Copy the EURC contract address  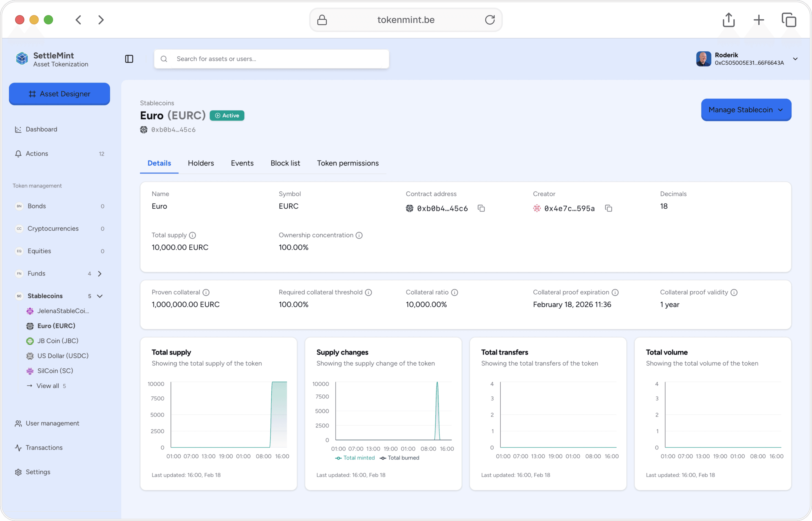pyautogui.click(x=481, y=208)
